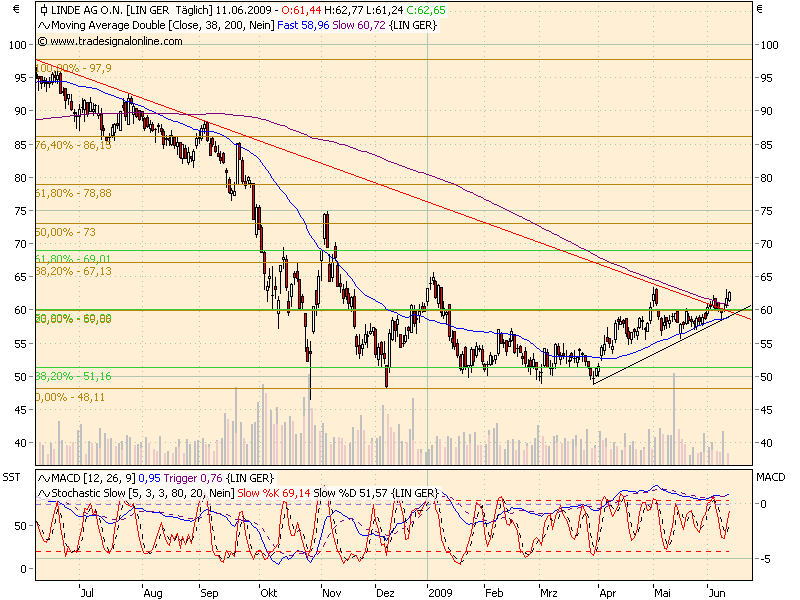The width and height of the screenshot is (800, 600).
Task: Click the 76,40% - 86,15 Fibonacci label
Action: click(73, 145)
